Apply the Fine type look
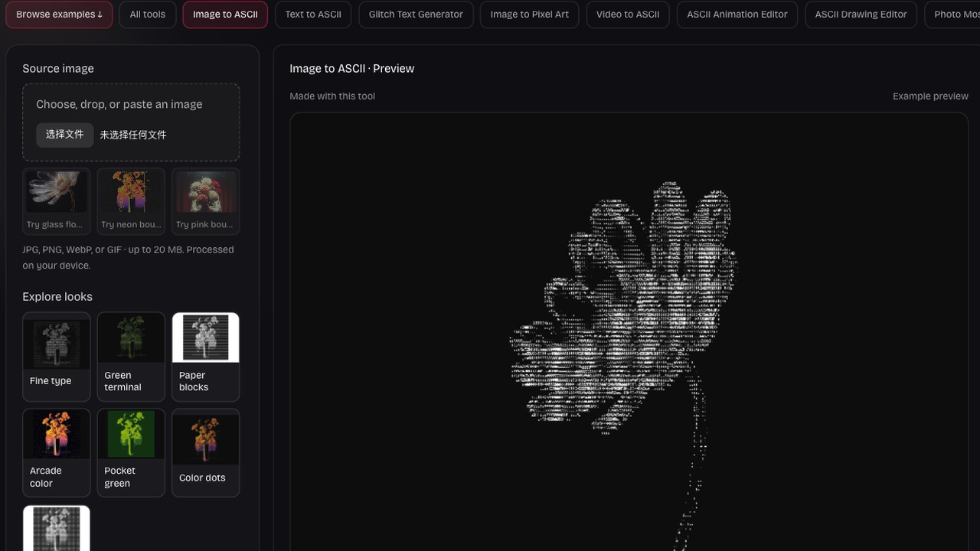The width and height of the screenshot is (980, 551). tap(57, 357)
